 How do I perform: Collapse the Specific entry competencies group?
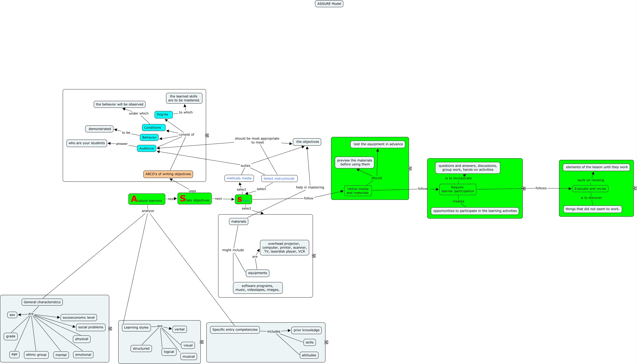(x=326, y=342)
